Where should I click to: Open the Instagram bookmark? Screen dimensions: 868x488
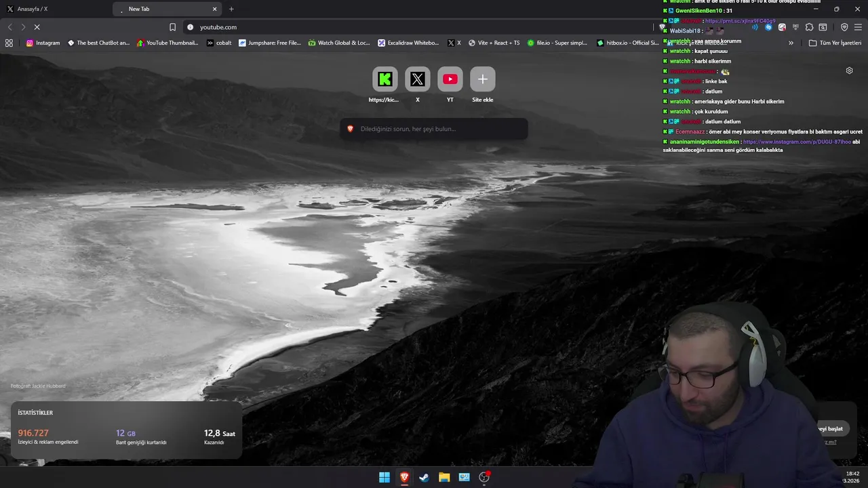[43, 43]
